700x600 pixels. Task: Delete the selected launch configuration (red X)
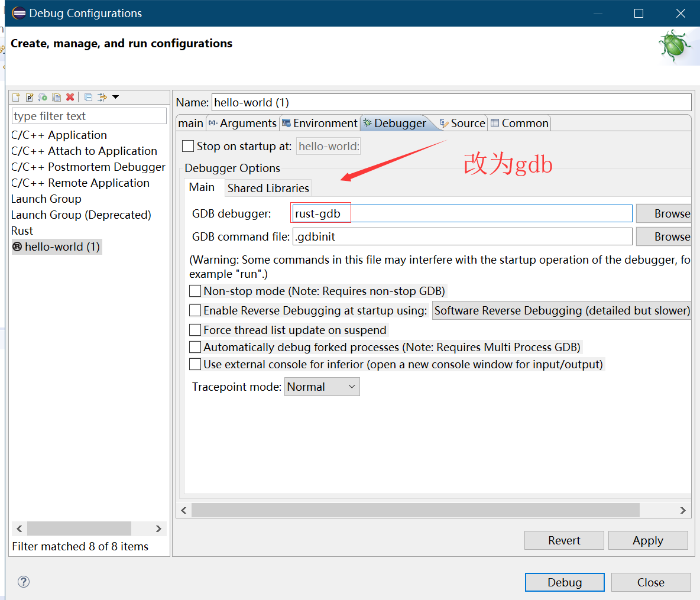[70, 97]
